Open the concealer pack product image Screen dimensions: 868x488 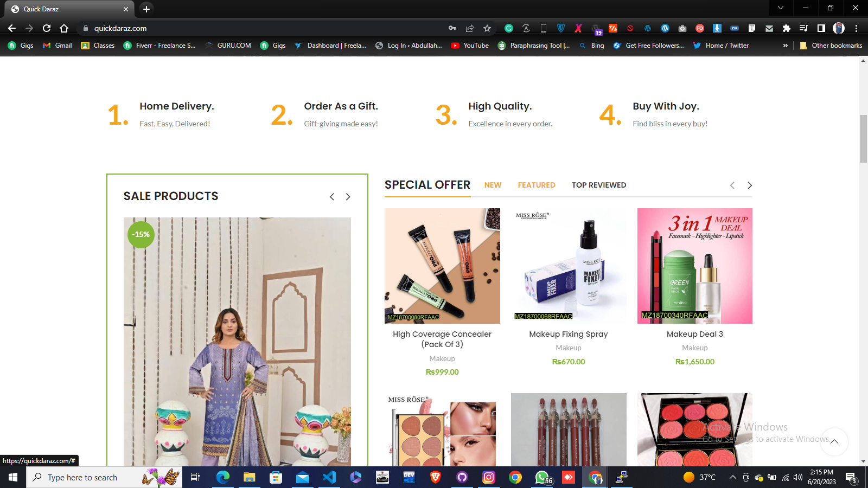click(x=442, y=266)
